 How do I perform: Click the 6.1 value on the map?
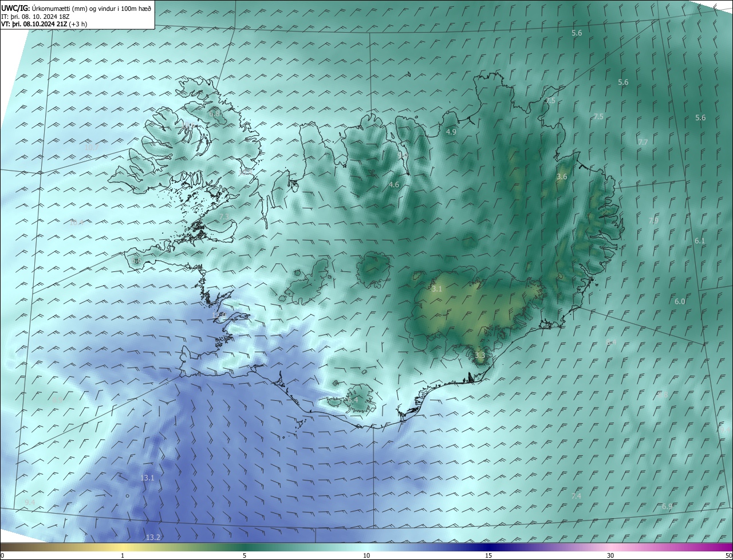pos(700,241)
